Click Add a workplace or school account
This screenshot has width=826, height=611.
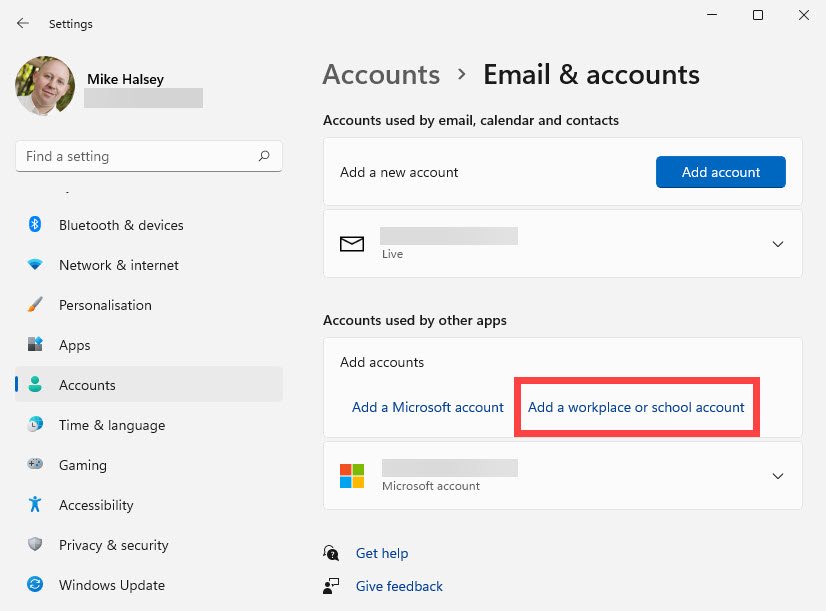636,407
